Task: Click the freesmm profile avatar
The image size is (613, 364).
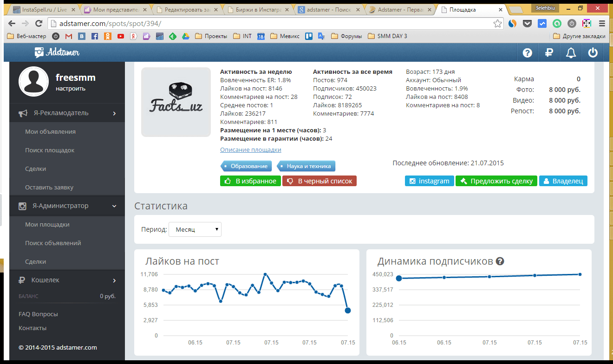Action: (x=33, y=81)
